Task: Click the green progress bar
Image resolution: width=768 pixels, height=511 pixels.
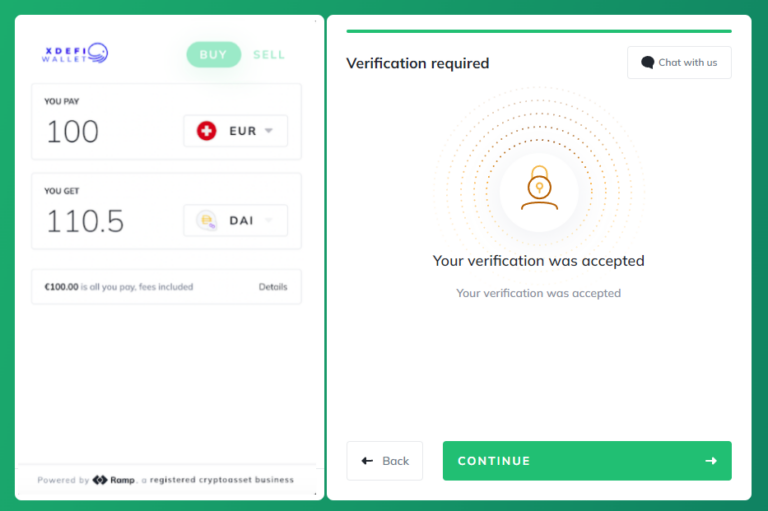Action: click(539, 31)
